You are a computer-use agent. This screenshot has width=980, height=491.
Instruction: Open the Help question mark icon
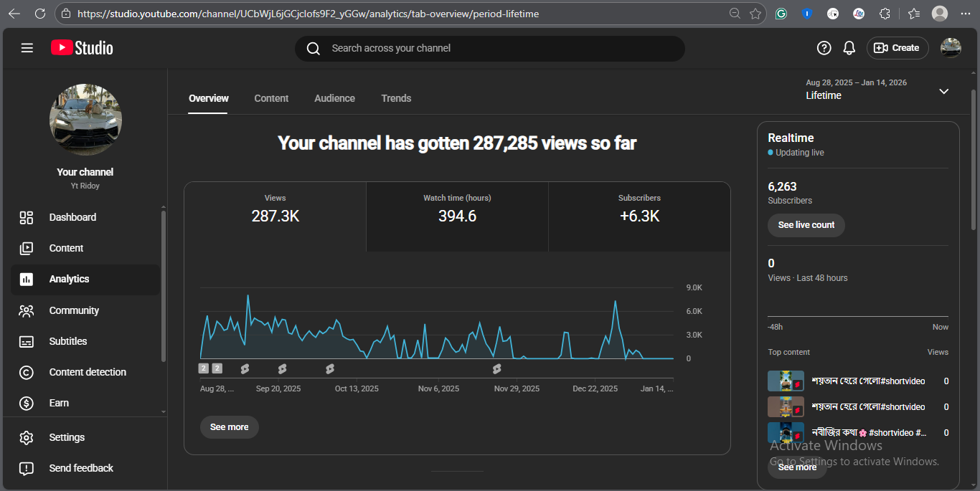pyautogui.click(x=824, y=48)
